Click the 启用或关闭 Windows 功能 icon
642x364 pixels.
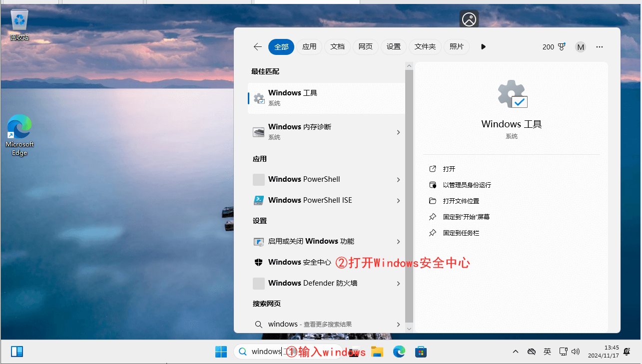pyautogui.click(x=259, y=242)
